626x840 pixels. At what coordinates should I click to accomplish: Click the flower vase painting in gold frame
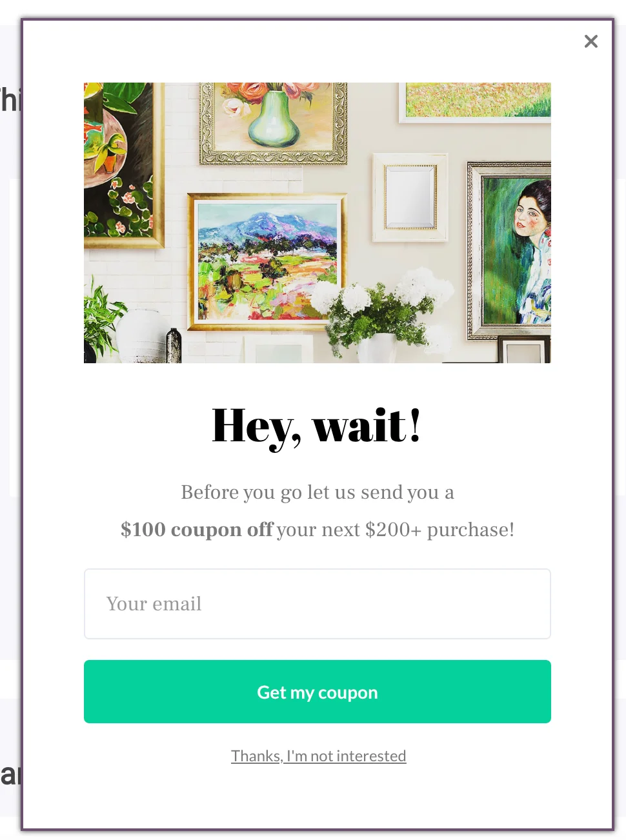click(274, 123)
